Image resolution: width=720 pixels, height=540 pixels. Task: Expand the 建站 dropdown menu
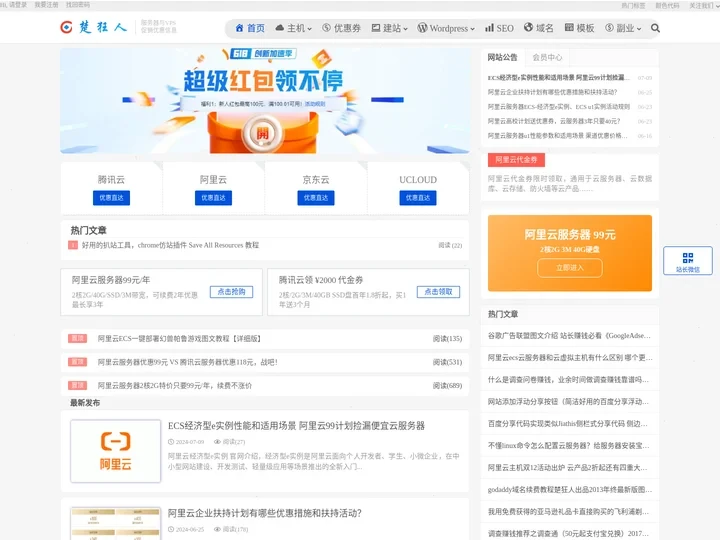pos(389,28)
